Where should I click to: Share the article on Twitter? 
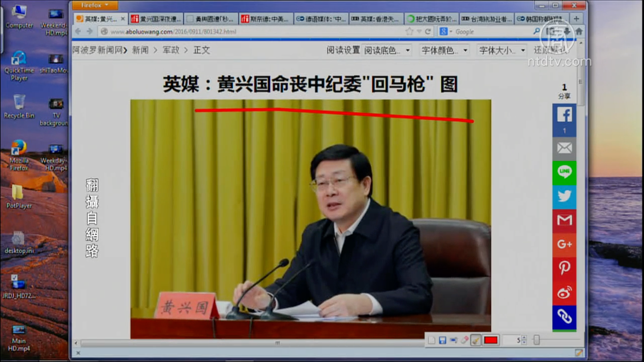[x=564, y=196]
